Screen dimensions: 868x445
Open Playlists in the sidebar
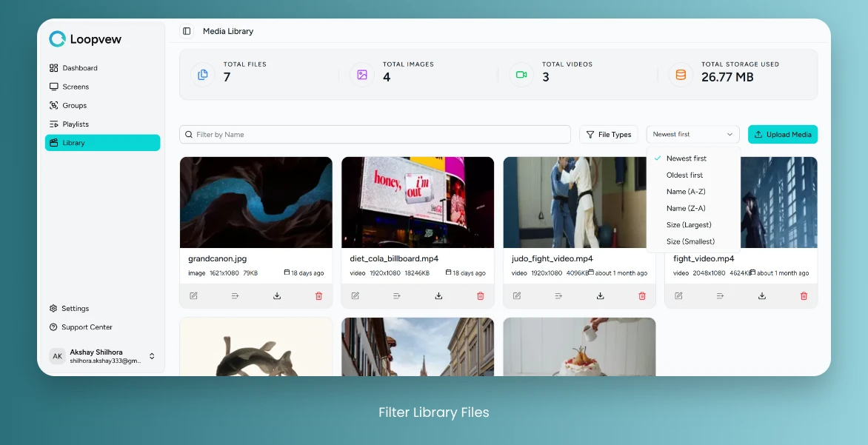(x=102, y=124)
